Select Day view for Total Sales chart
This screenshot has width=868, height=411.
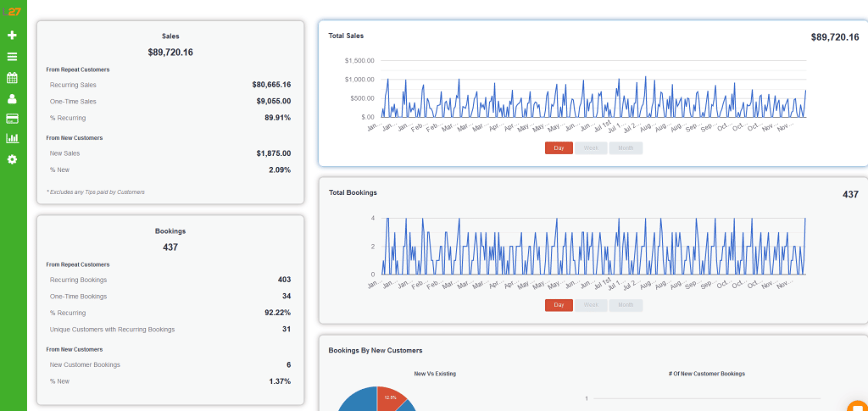click(x=559, y=148)
